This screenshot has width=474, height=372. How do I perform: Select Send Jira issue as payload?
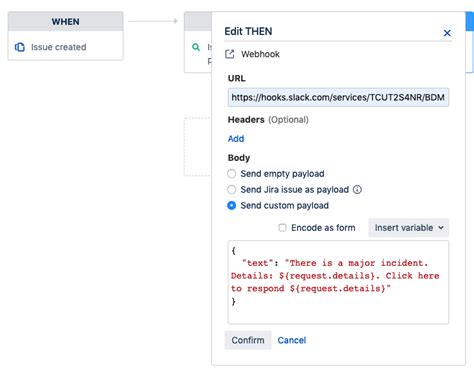[231, 190]
